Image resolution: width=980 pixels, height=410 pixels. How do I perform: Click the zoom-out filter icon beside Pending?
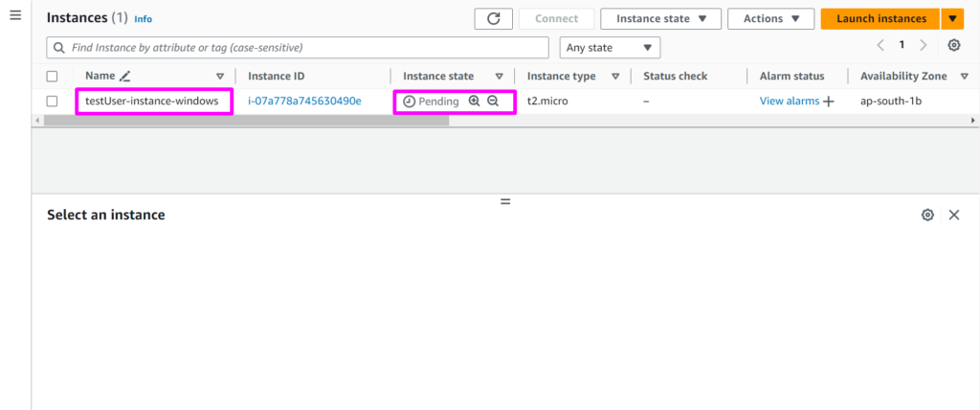coord(493,101)
